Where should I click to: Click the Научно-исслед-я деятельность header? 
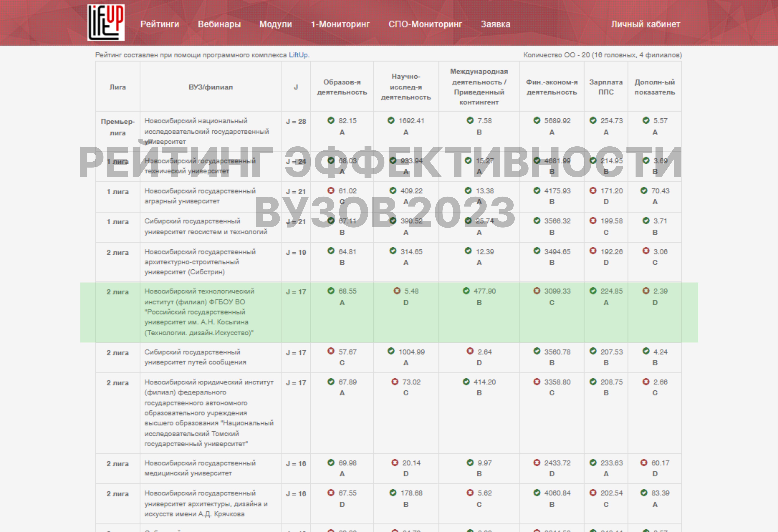coord(406,87)
